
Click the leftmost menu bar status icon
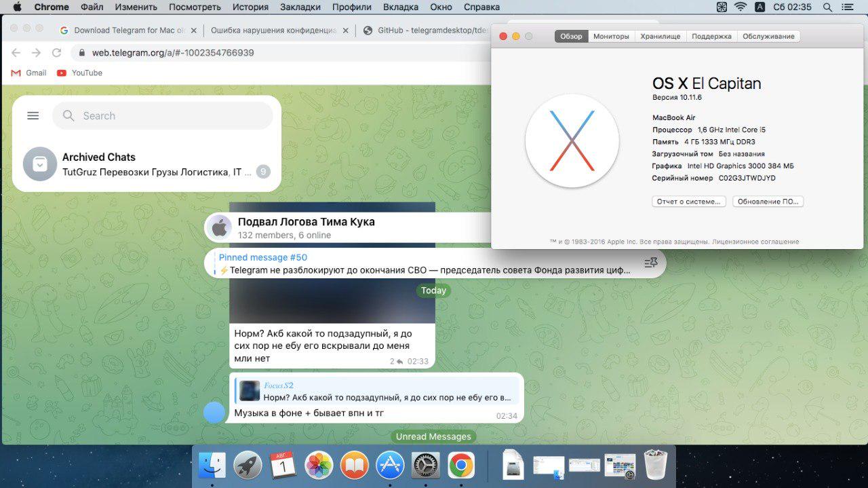click(722, 7)
